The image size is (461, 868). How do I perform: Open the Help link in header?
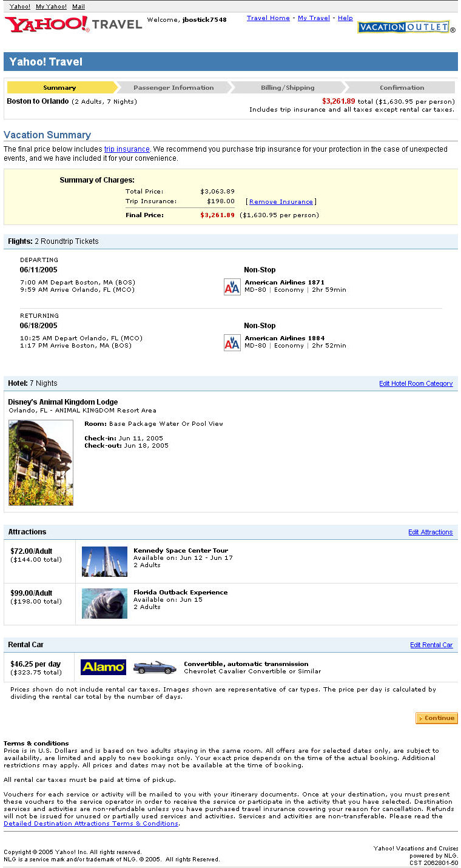tap(345, 18)
